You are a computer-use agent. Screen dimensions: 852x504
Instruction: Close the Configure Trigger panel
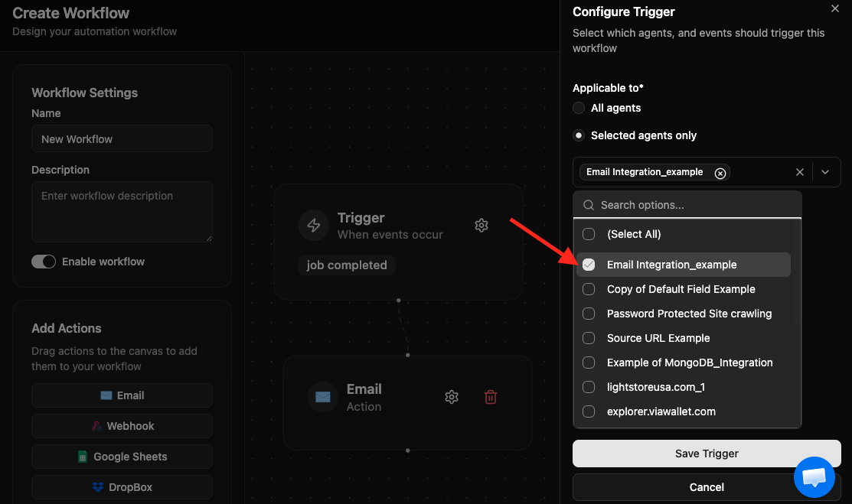pos(835,8)
